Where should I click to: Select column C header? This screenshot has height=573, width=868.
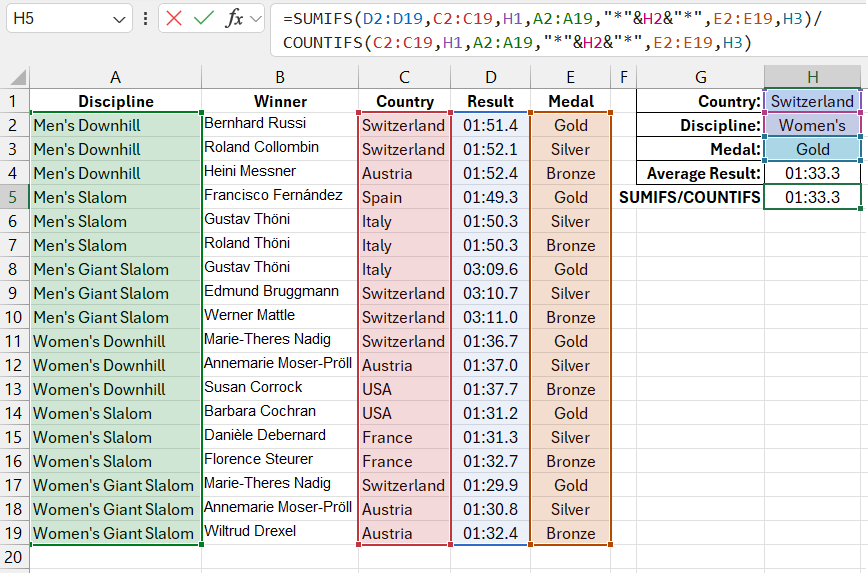405,77
